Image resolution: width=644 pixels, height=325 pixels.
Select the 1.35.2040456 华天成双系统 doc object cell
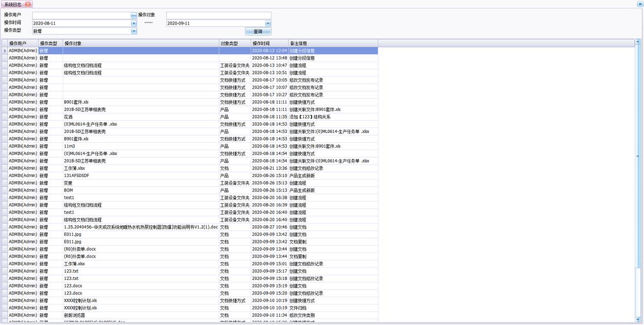(141, 227)
